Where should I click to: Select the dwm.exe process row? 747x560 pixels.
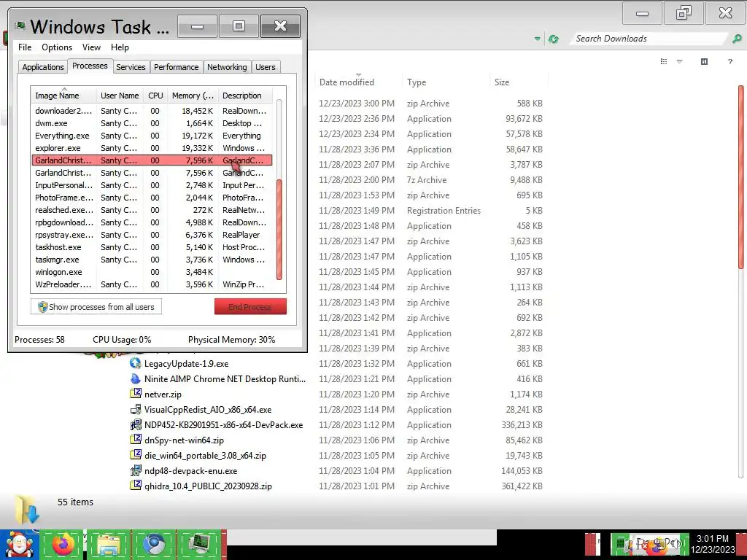click(152, 123)
